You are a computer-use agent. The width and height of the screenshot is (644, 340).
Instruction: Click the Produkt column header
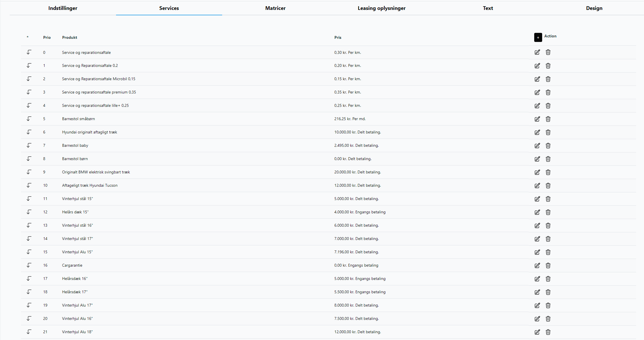point(70,37)
